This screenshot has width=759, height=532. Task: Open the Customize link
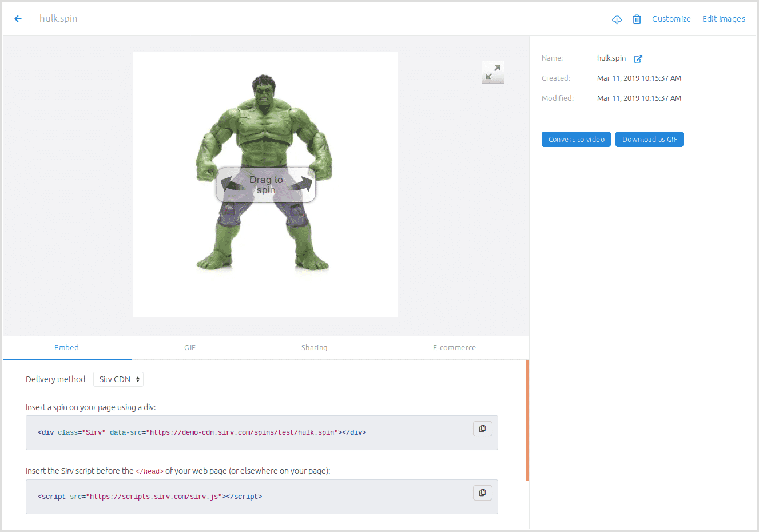pyautogui.click(x=671, y=19)
